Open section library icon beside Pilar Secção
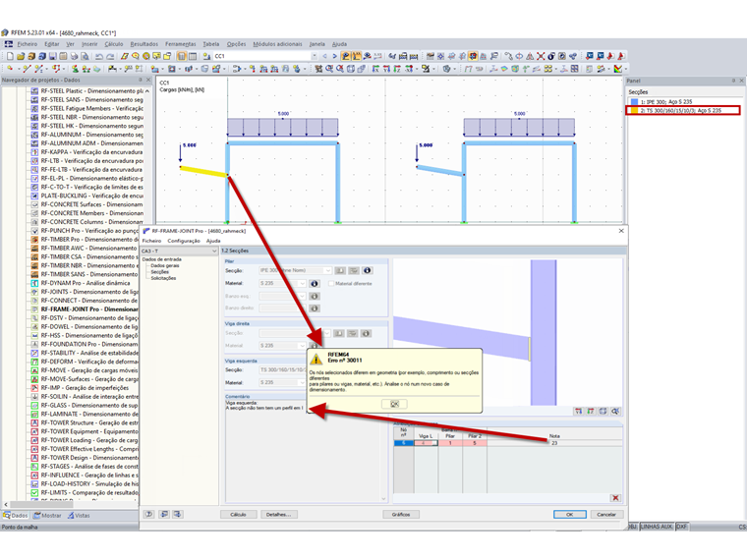 point(340,270)
